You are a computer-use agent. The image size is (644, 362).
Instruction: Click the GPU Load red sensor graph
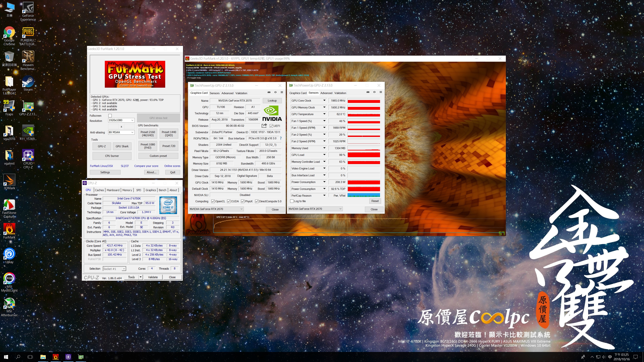click(364, 155)
